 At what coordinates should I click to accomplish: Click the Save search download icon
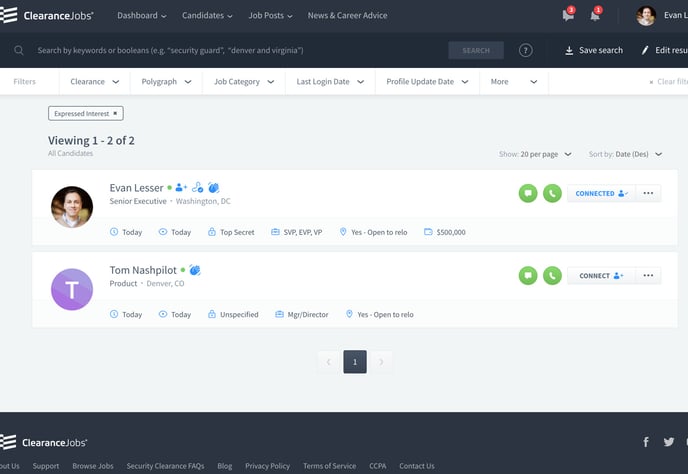click(x=569, y=50)
